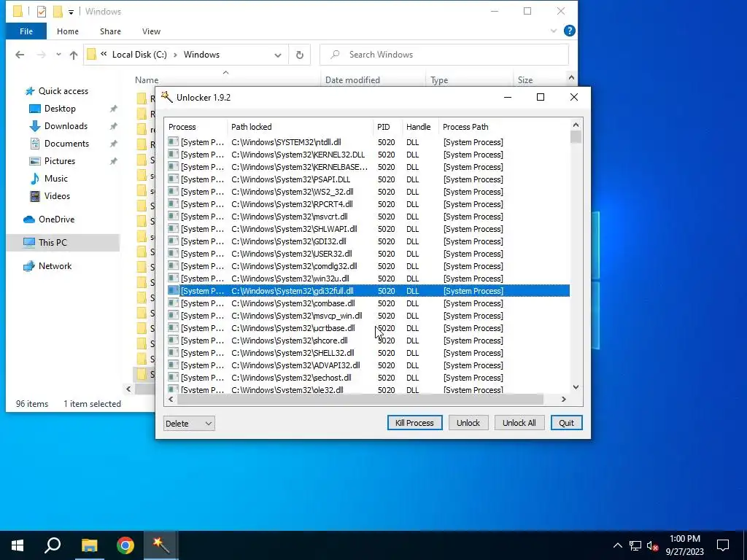Select the WS2_32.dll row
Screen dimensions: 747x560
(368, 192)
